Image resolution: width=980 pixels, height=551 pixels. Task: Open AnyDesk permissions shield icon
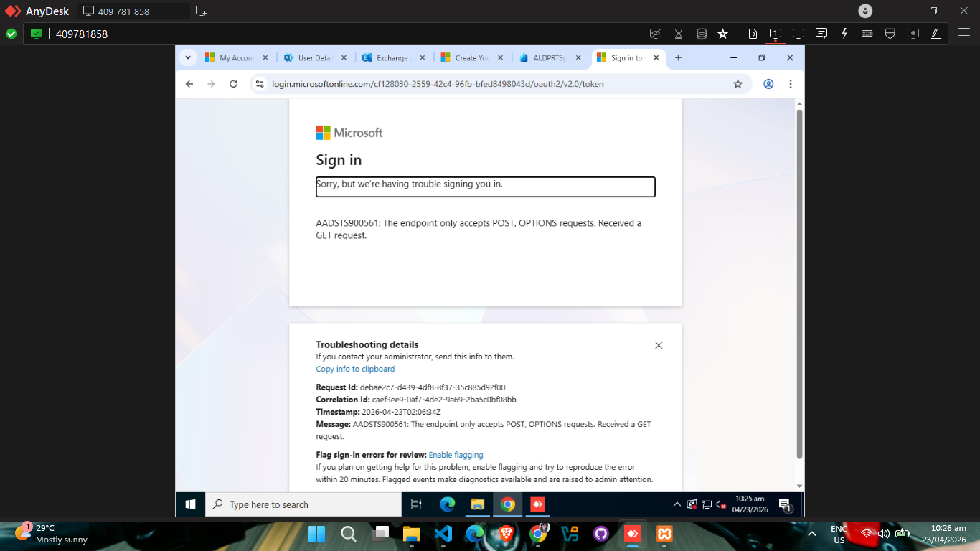coord(890,34)
